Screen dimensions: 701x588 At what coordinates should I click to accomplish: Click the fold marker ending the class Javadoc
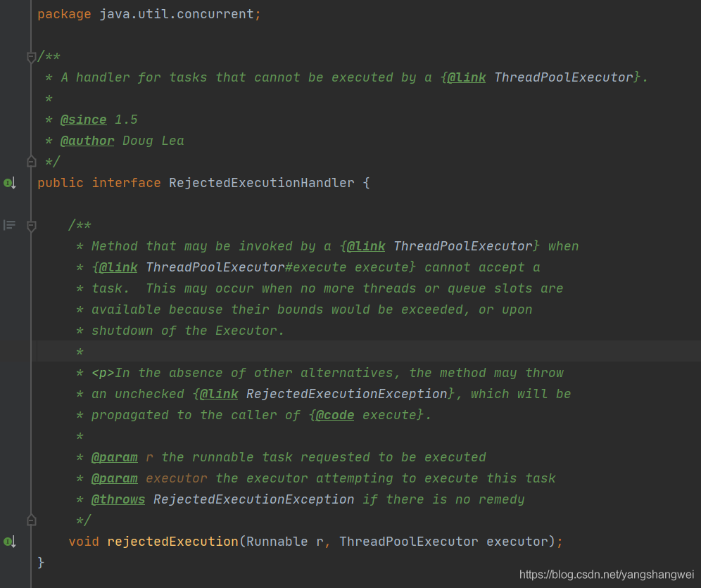pos(31,162)
